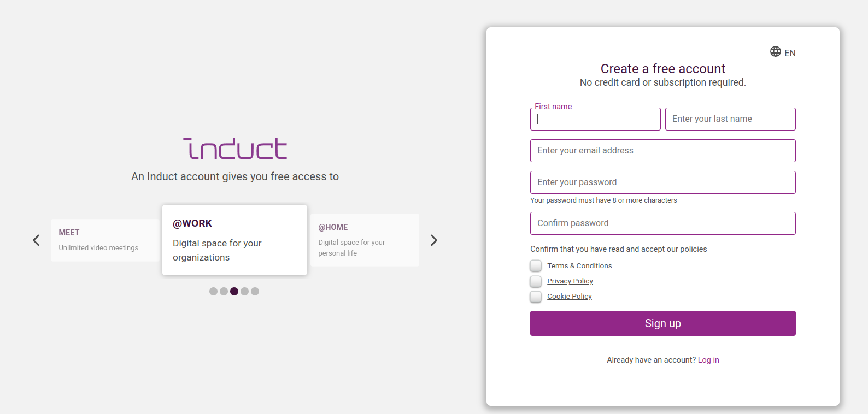Select the fourth carousel dot
The width and height of the screenshot is (868, 414).
(244, 292)
